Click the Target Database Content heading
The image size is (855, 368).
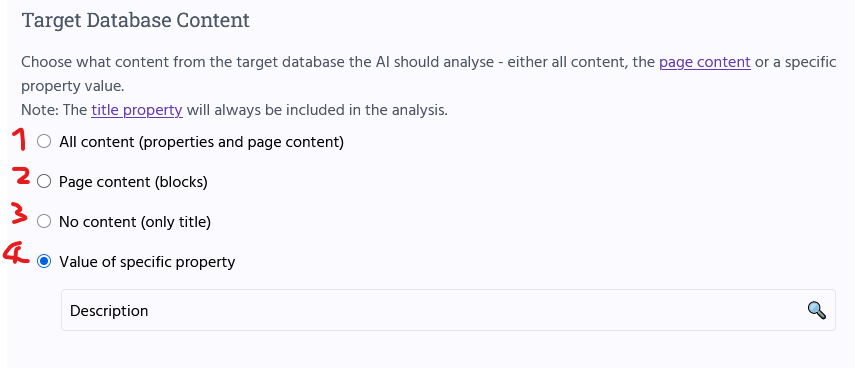[135, 20]
